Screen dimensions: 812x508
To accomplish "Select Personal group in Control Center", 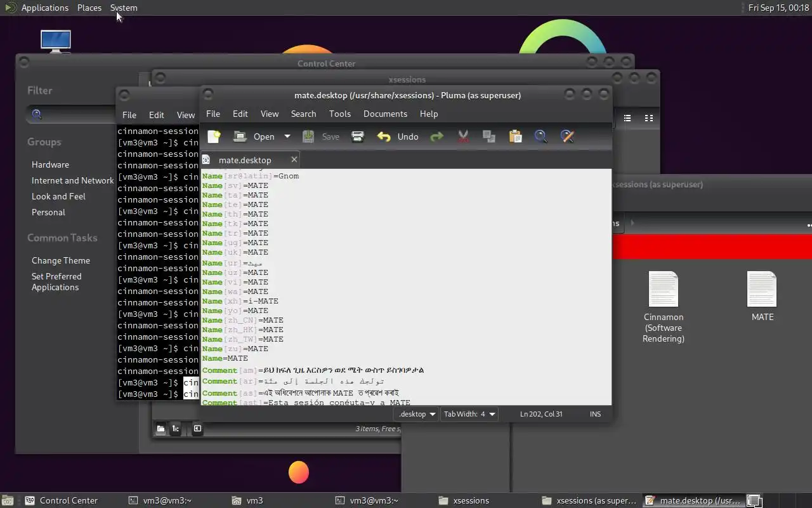I will (x=48, y=212).
